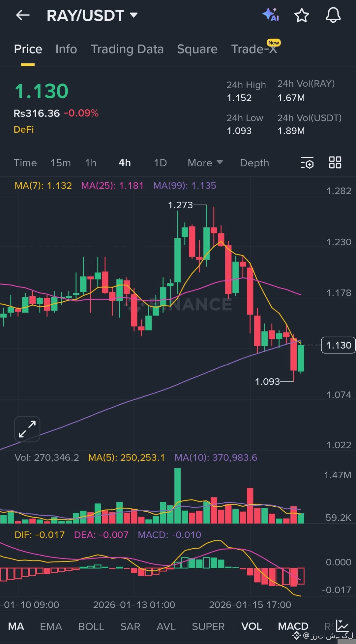Open the order book view icon
The image size is (356, 644).
pos(307,163)
